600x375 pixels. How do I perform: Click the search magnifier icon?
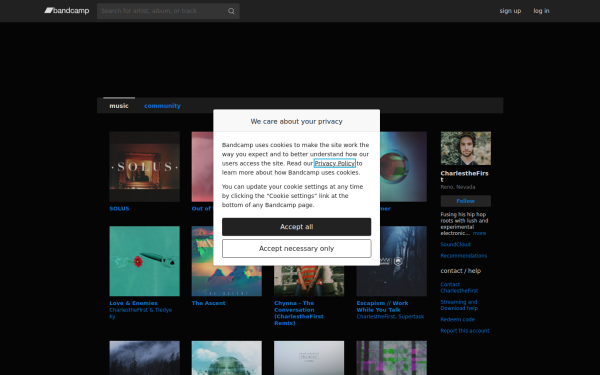pyautogui.click(x=231, y=11)
